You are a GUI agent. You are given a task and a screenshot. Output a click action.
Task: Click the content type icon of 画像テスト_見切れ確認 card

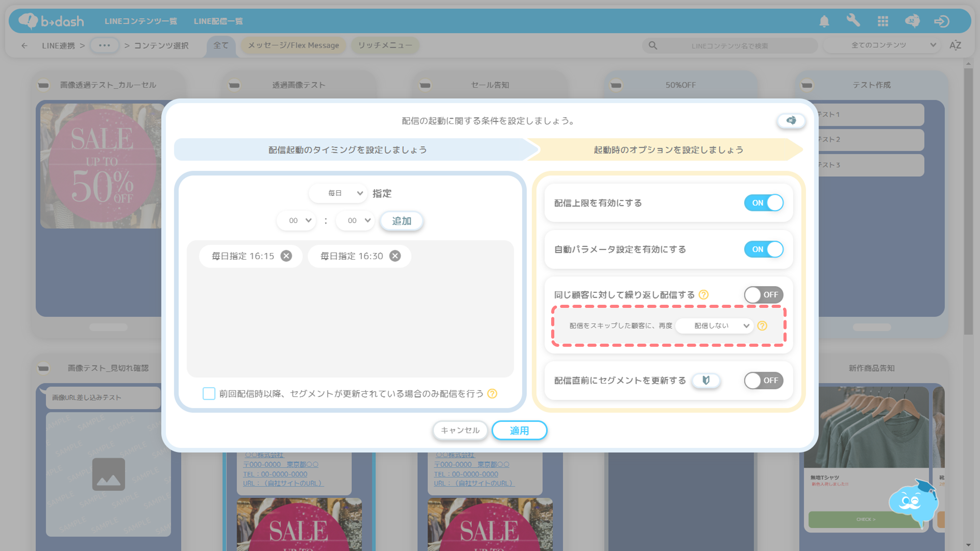(x=44, y=369)
